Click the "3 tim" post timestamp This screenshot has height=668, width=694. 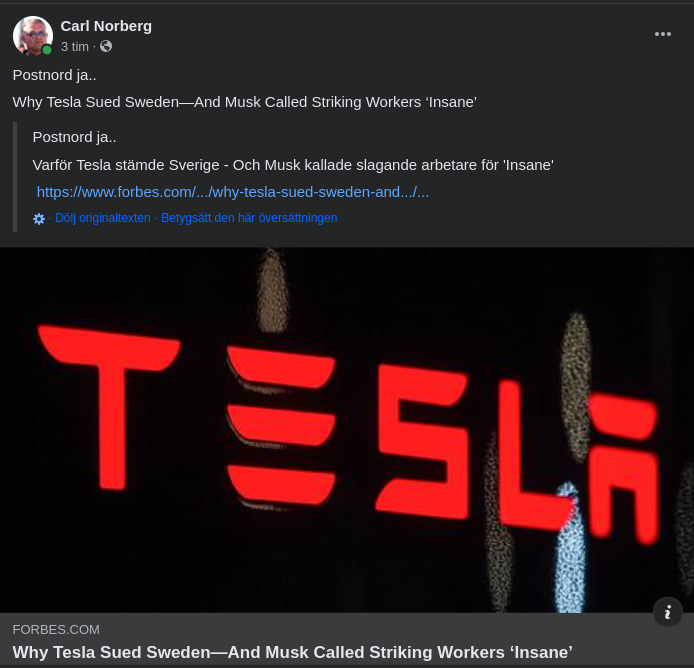[75, 46]
